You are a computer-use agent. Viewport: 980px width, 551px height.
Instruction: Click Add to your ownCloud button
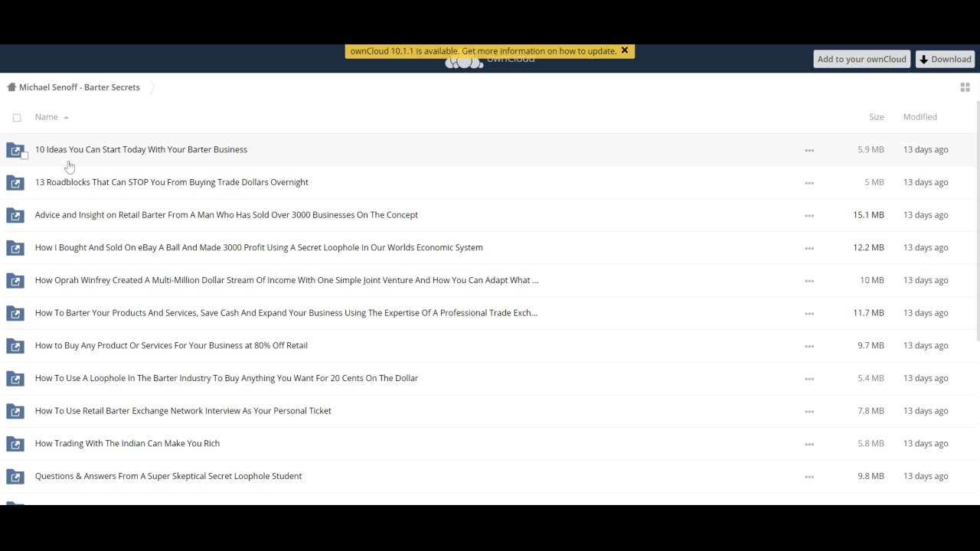[x=861, y=59]
